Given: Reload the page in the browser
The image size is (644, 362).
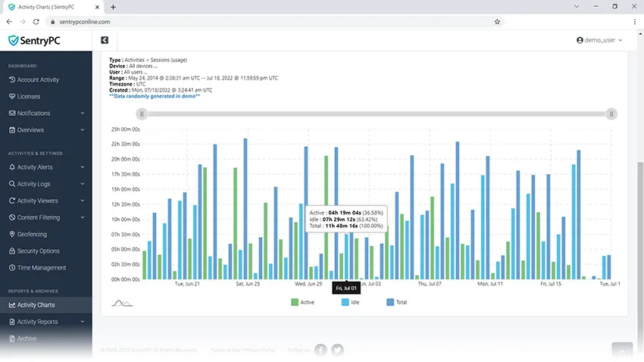Looking at the screenshot, I should click(x=36, y=22).
